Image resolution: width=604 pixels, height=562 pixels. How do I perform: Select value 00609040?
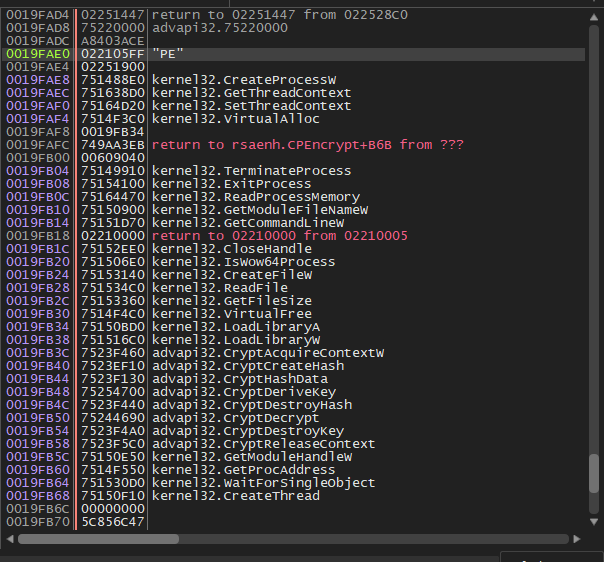(x=112, y=158)
